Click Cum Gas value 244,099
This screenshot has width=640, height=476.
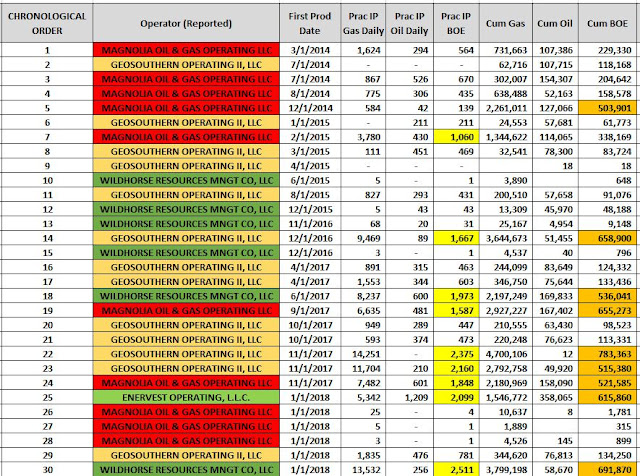tap(505, 267)
